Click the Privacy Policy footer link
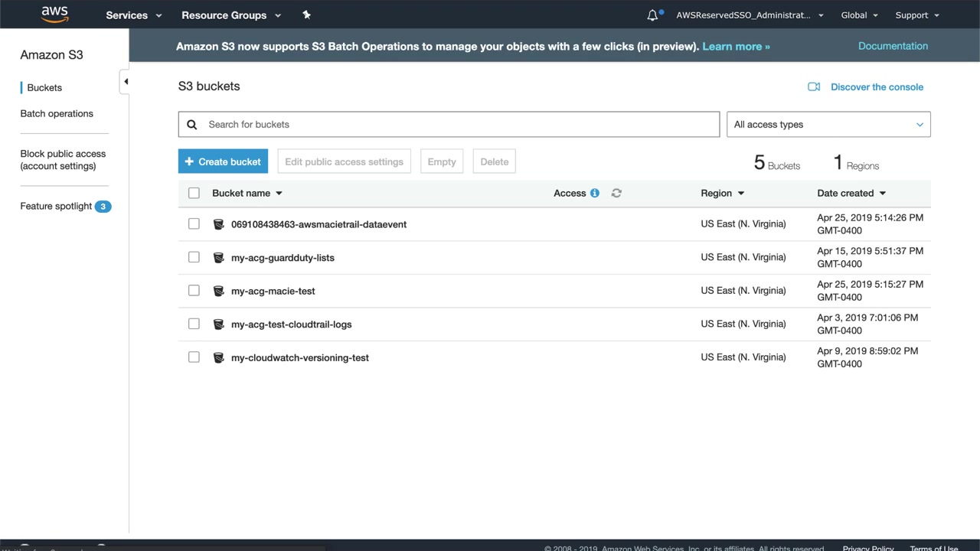 click(x=868, y=547)
